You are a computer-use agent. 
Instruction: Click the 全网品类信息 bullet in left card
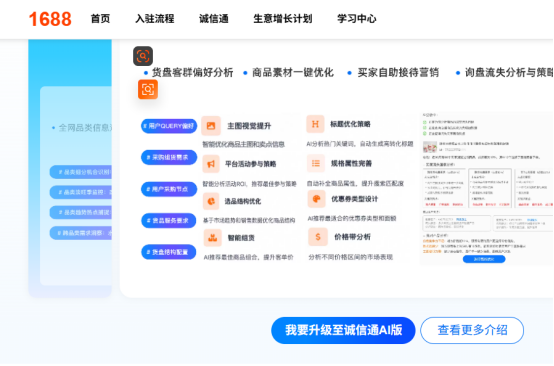[x=82, y=128]
